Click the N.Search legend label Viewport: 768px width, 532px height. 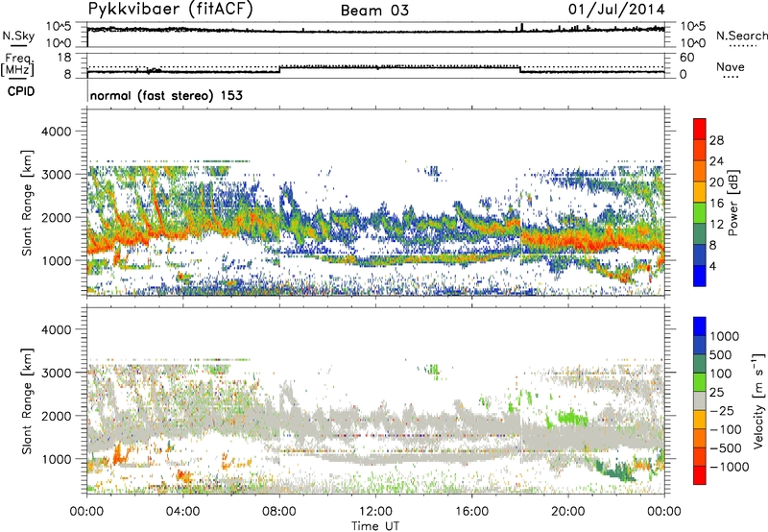coord(742,36)
